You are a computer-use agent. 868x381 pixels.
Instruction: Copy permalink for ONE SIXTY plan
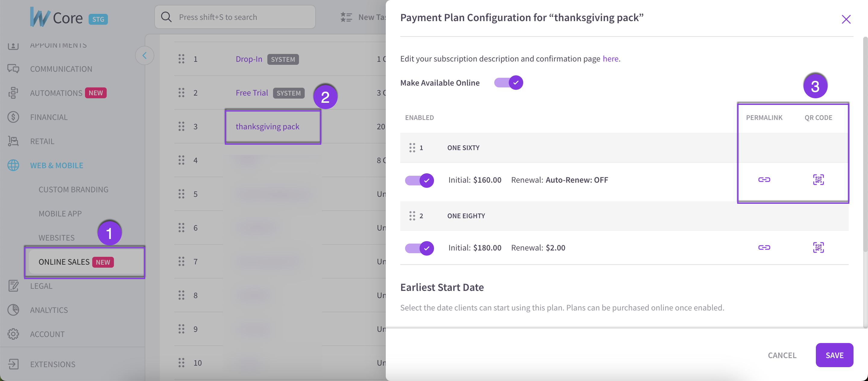pyautogui.click(x=764, y=180)
